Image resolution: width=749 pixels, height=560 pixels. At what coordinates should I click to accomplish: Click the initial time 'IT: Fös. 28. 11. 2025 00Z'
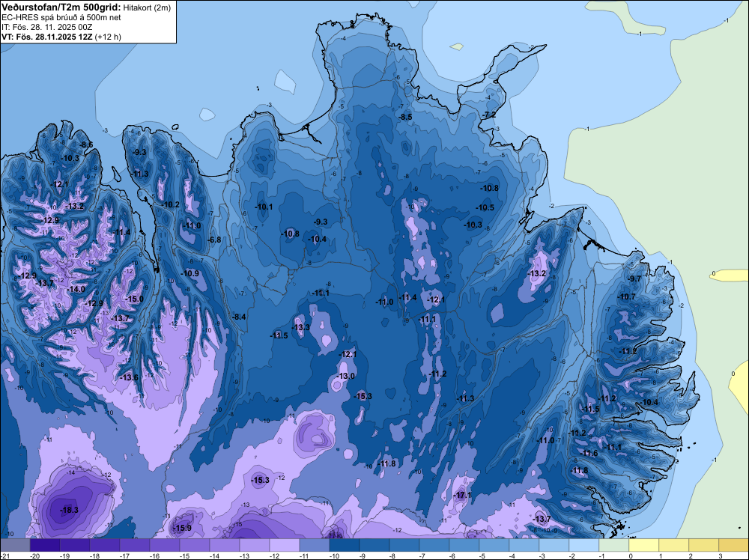coord(46,27)
